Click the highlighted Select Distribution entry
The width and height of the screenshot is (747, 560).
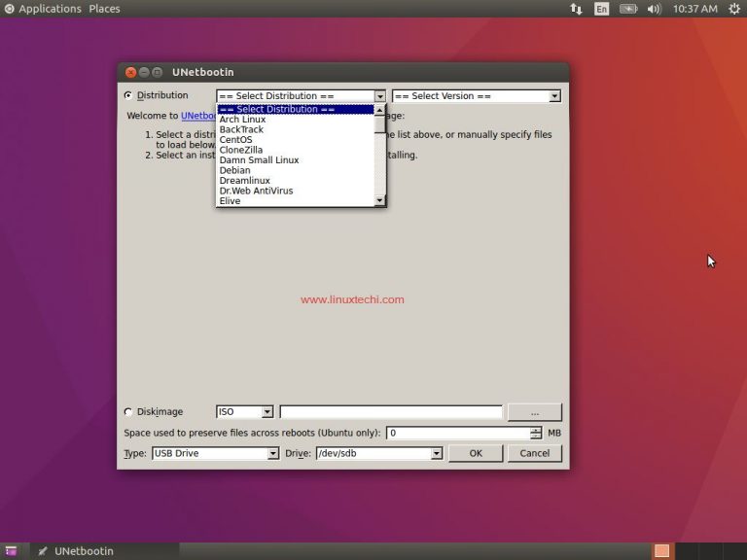pyautogui.click(x=296, y=109)
